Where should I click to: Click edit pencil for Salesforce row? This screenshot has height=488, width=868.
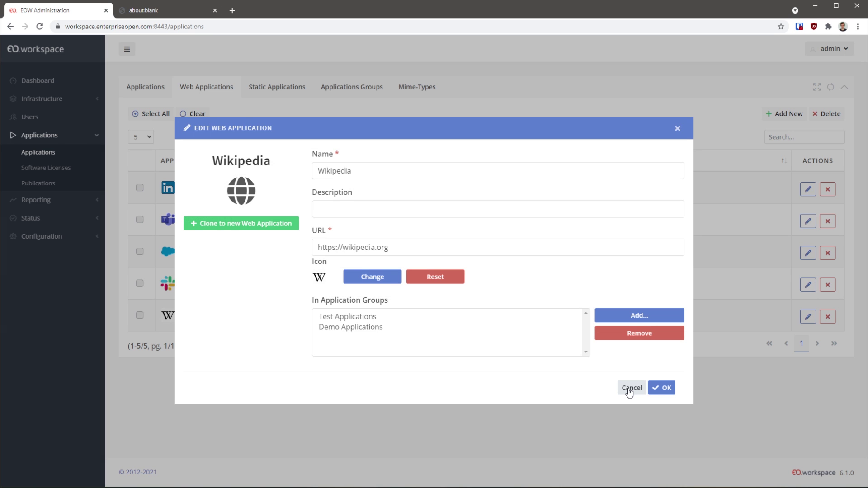pyautogui.click(x=808, y=253)
